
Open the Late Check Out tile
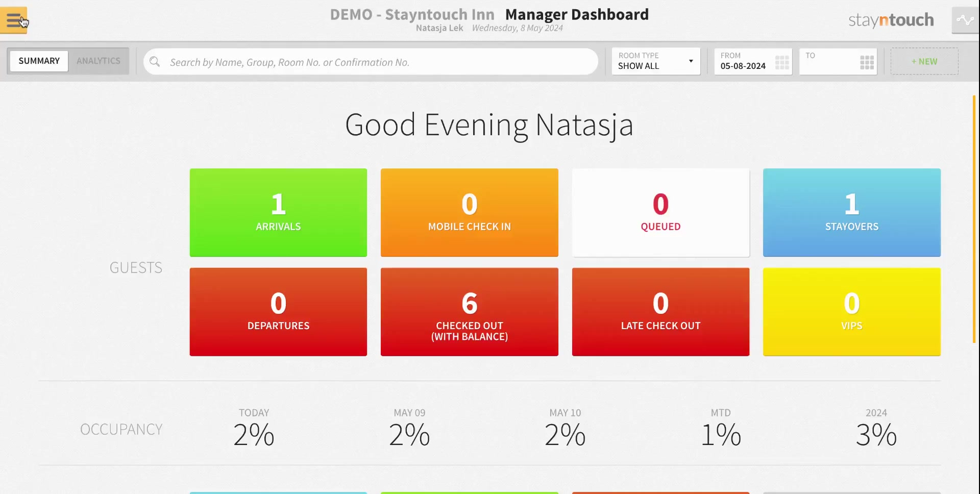pos(661,312)
